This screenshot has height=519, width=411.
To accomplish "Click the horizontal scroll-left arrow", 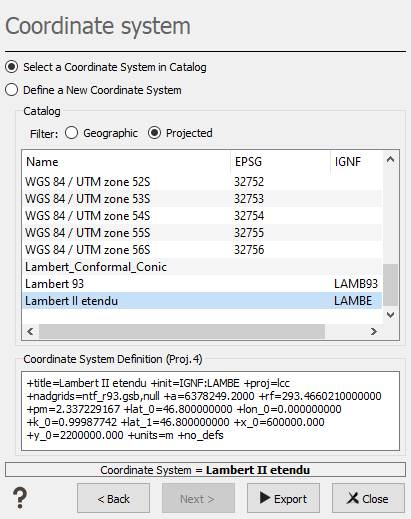I will tap(30, 331).
